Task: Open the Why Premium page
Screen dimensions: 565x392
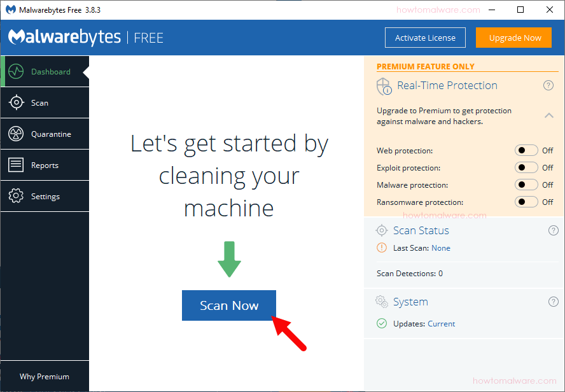Action: click(45, 376)
